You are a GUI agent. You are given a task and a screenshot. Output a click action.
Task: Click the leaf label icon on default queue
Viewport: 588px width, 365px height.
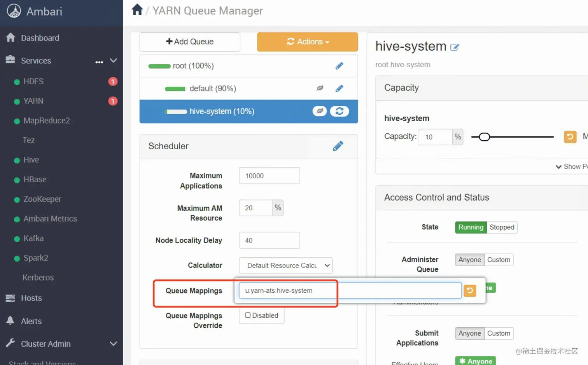(320, 88)
